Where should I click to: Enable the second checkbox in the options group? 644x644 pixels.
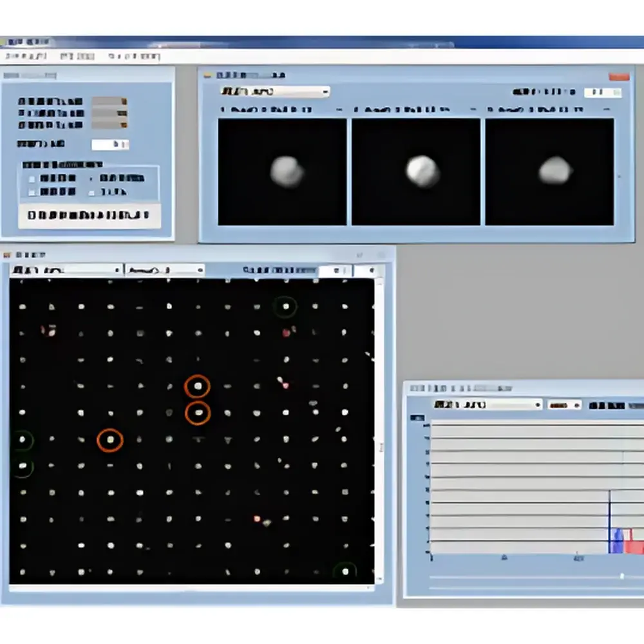click(x=32, y=191)
